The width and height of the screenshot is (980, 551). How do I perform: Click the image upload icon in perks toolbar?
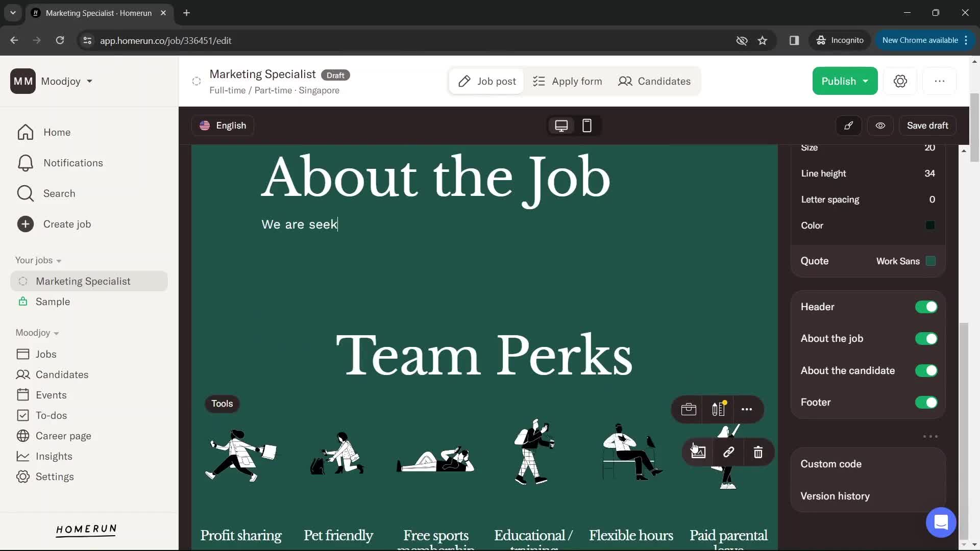[698, 452]
